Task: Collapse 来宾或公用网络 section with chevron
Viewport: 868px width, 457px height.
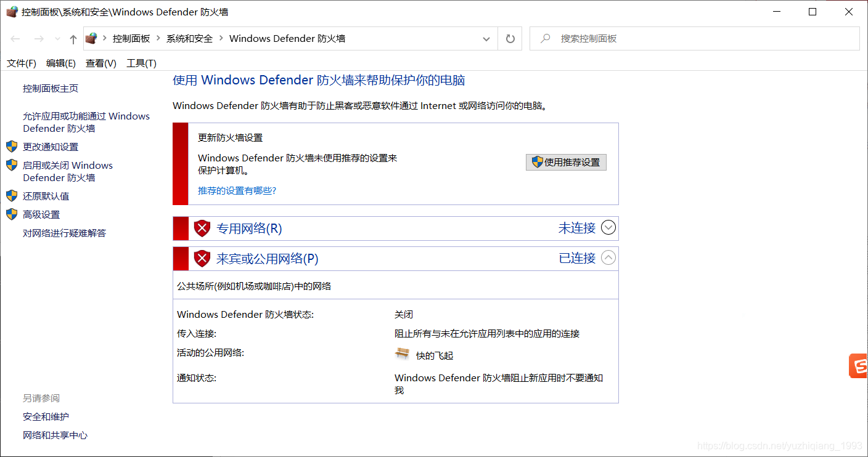Action: (608, 257)
